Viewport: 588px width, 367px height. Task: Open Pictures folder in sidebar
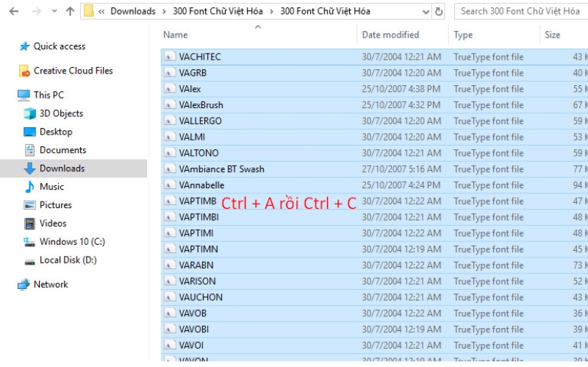[x=56, y=205]
